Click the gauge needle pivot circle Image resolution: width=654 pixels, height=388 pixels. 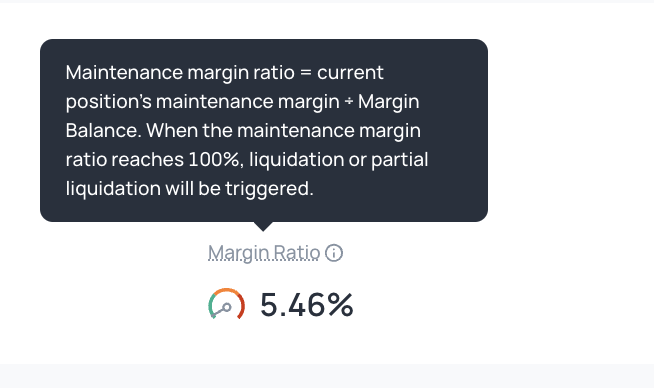[227, 307]
